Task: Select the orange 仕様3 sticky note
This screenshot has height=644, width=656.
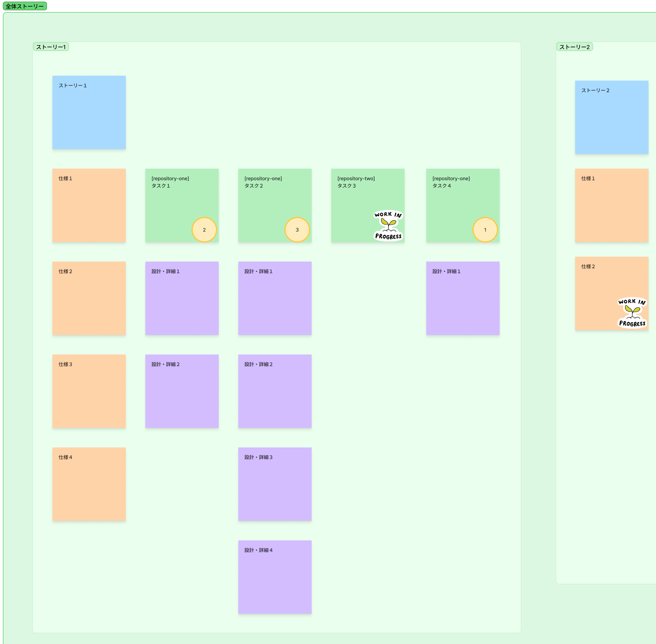Action: (x=89, y=391)
